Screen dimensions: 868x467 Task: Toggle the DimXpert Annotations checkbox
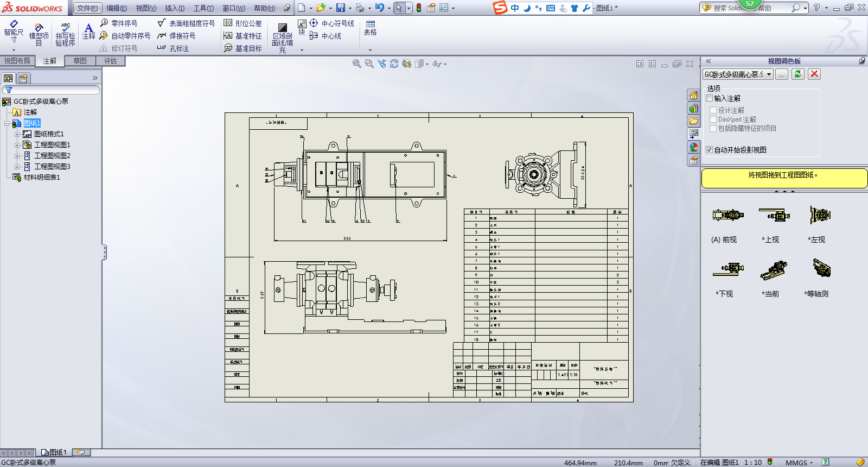coord(713,119)
